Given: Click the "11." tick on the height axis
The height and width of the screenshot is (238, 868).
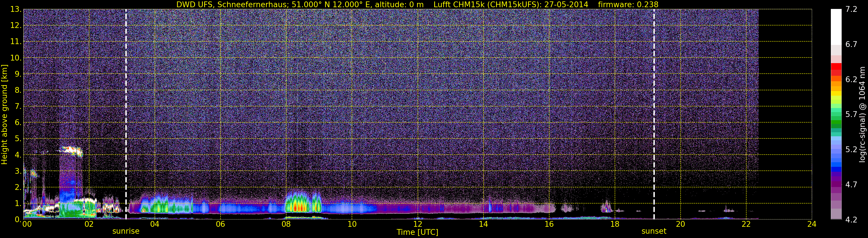Looking at the screenshot, I should pos(16,41).
